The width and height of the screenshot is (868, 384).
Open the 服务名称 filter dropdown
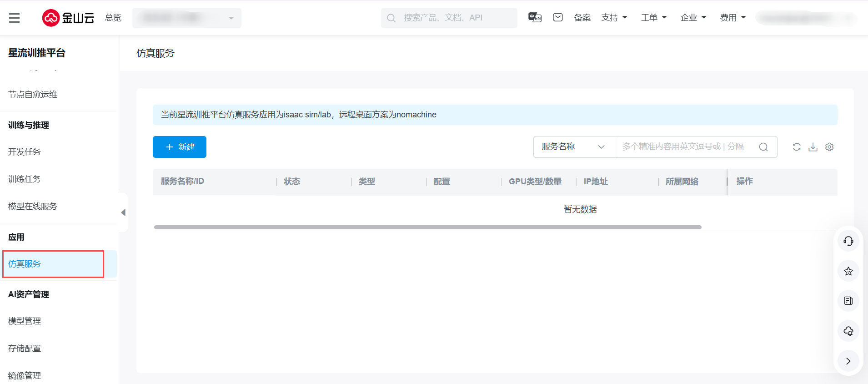[x=573, y=147]
